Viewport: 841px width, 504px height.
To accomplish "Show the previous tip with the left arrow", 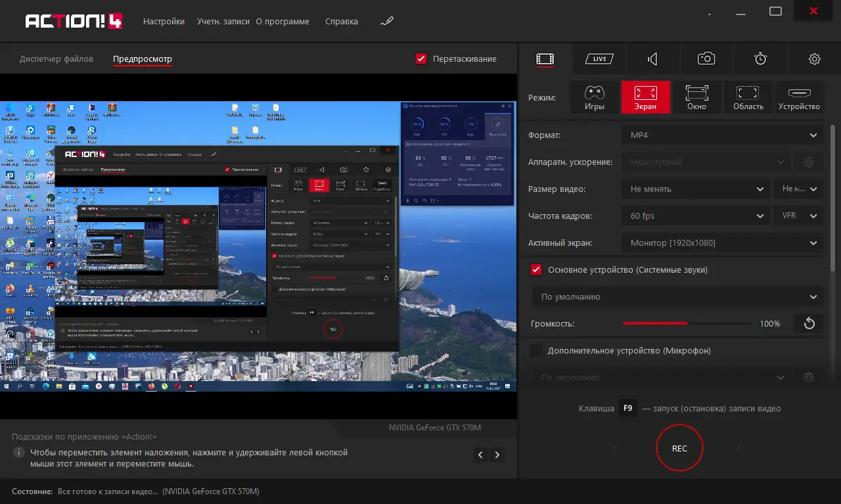I will 481,455.
